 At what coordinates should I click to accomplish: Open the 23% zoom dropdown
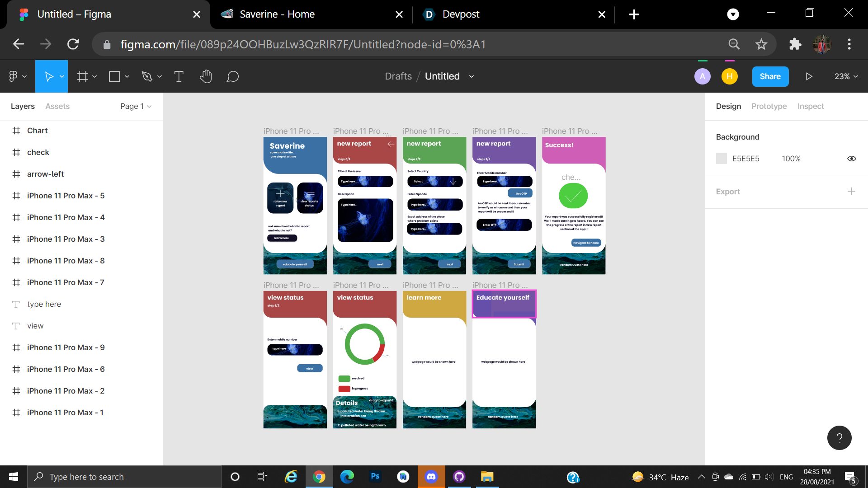pyautogui.click(x=846, y=76)
